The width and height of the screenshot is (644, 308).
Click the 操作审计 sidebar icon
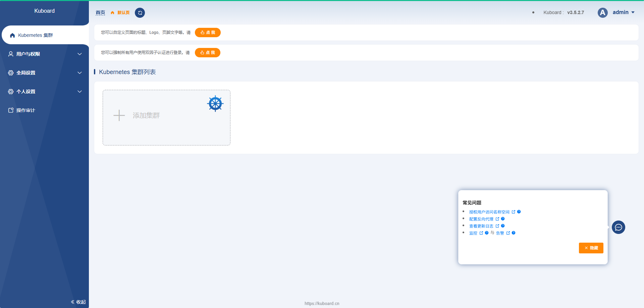[11, 110]
